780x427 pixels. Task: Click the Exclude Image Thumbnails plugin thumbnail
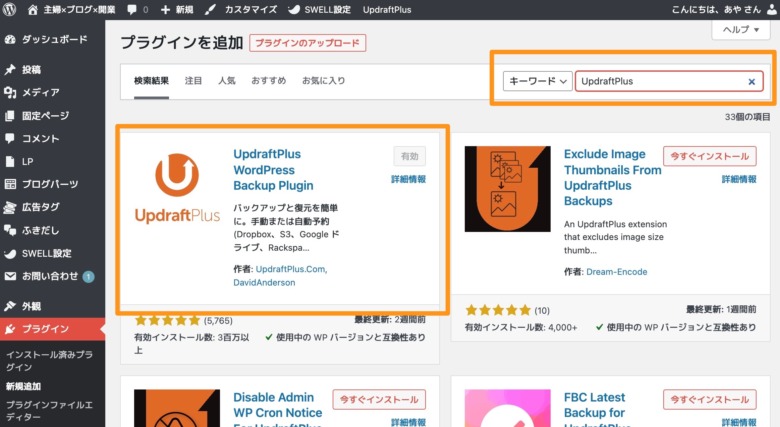(507, 189)
